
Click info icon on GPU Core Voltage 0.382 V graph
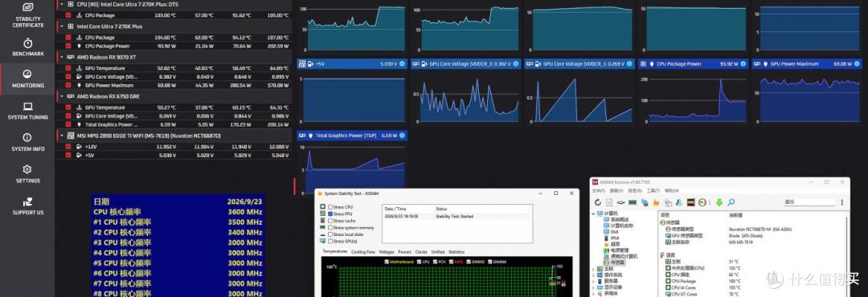[x=515, y=64]
